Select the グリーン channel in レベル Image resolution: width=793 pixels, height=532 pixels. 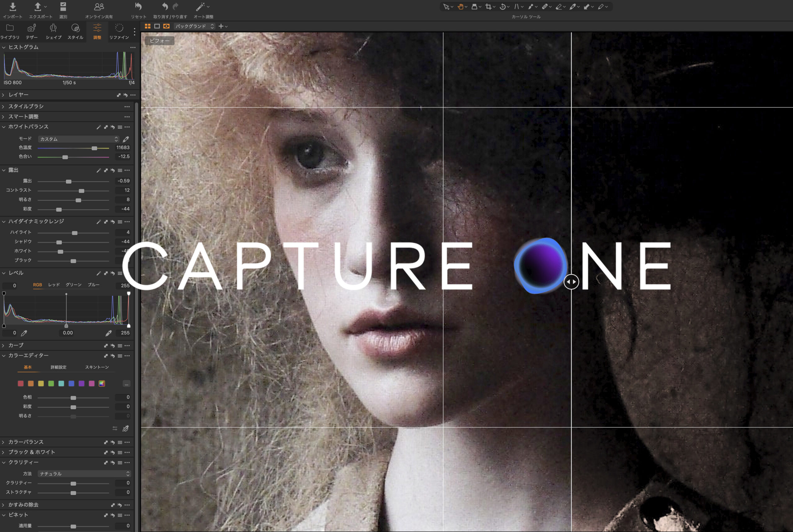[x=73, y=285]
